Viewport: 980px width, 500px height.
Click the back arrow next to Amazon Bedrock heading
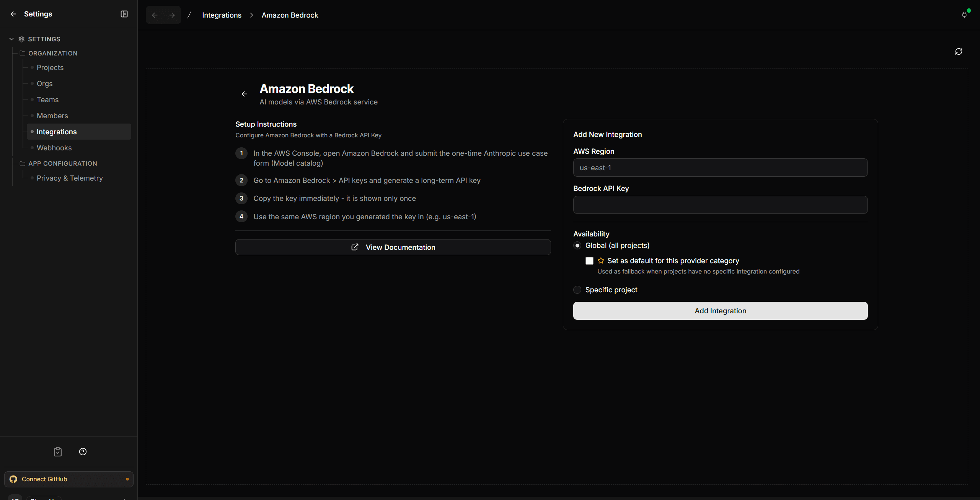point(244,94)
